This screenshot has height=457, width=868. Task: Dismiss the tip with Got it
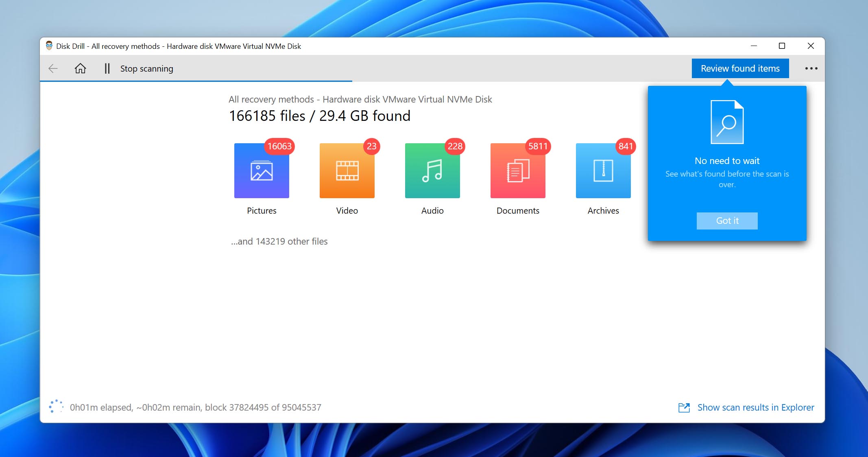tap(727, 221)
